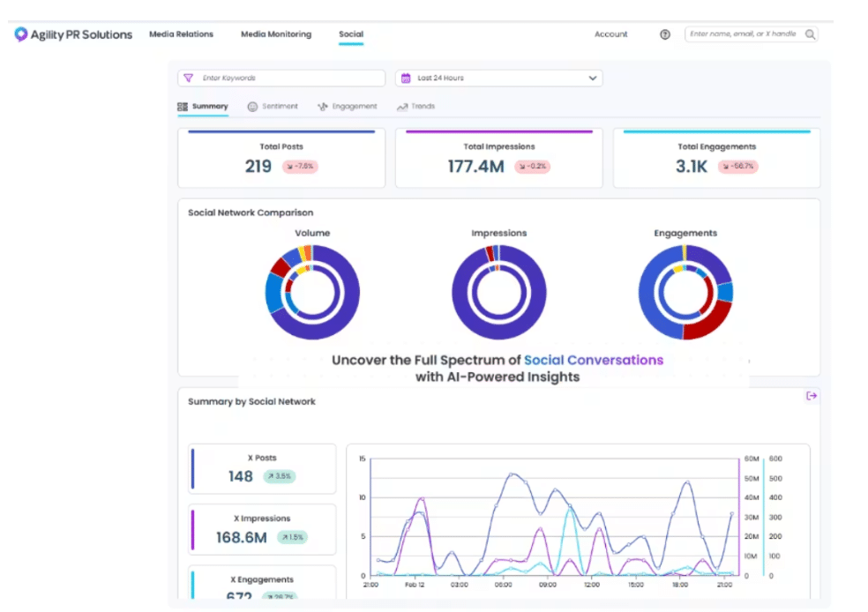Select the X Impressions card
This screenshot has height=612, width=868.
262,530
